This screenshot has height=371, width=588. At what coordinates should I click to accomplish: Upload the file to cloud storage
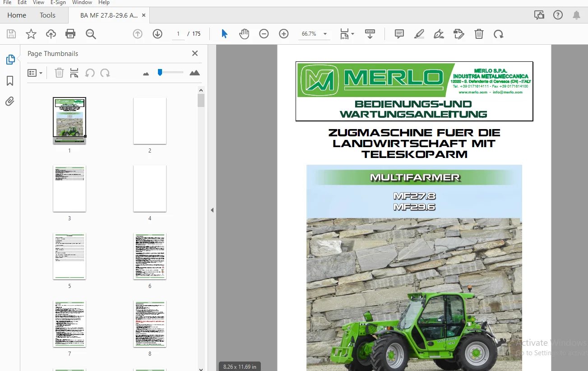coord(51,34)
